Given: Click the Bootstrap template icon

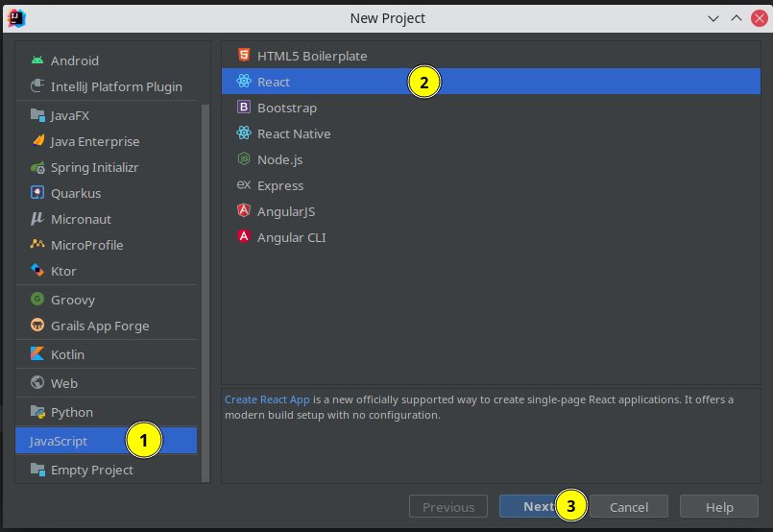Looking at the screenshot, I should click(x=244, y=108).
